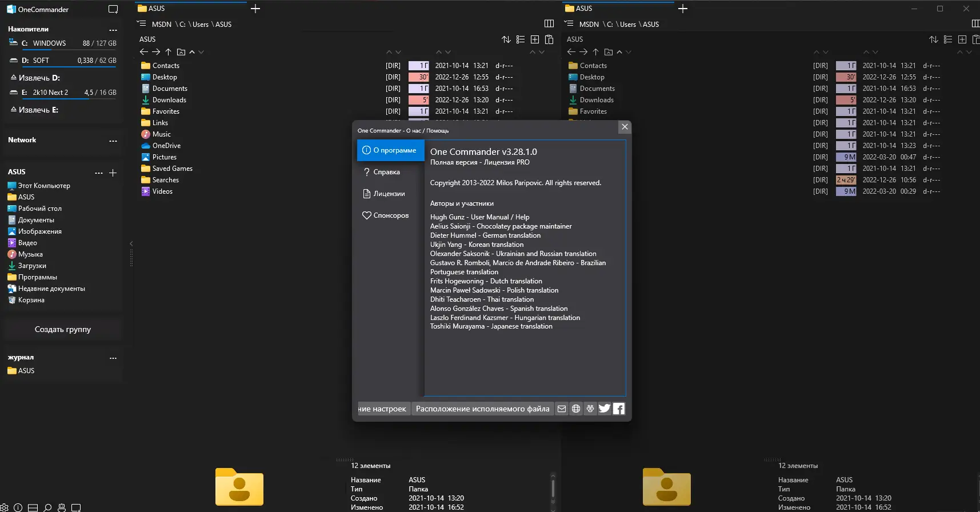
Task: Select the E: 2k10 Next 2 drive
Action: (63, 93)
